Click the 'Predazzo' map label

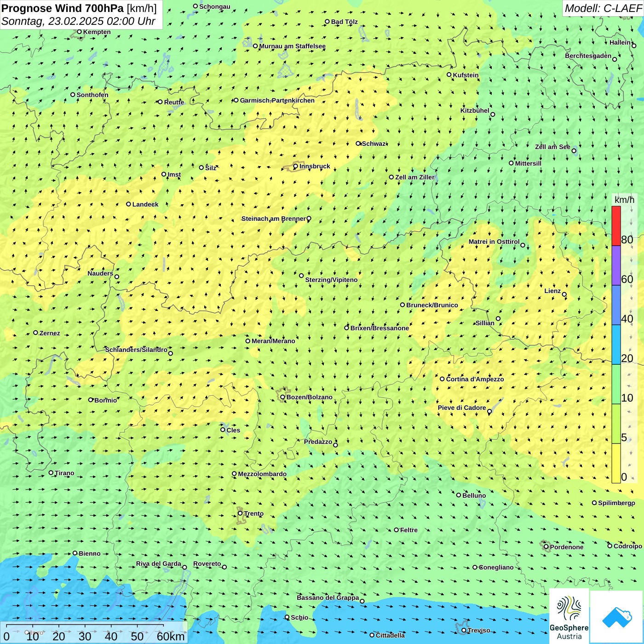pyautogui.click(x=318, y=442)
